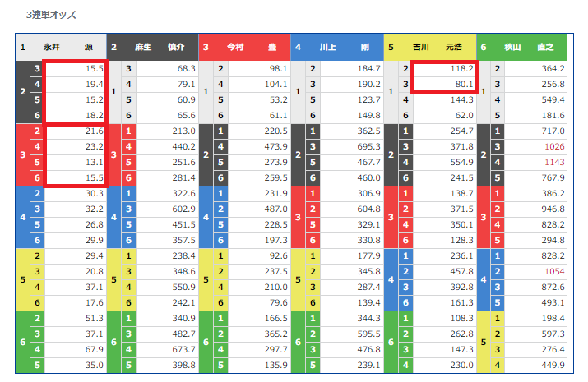Click the odds value 138.7
Image resolution: width=588 pixels, height=382 pixels.
461,194
